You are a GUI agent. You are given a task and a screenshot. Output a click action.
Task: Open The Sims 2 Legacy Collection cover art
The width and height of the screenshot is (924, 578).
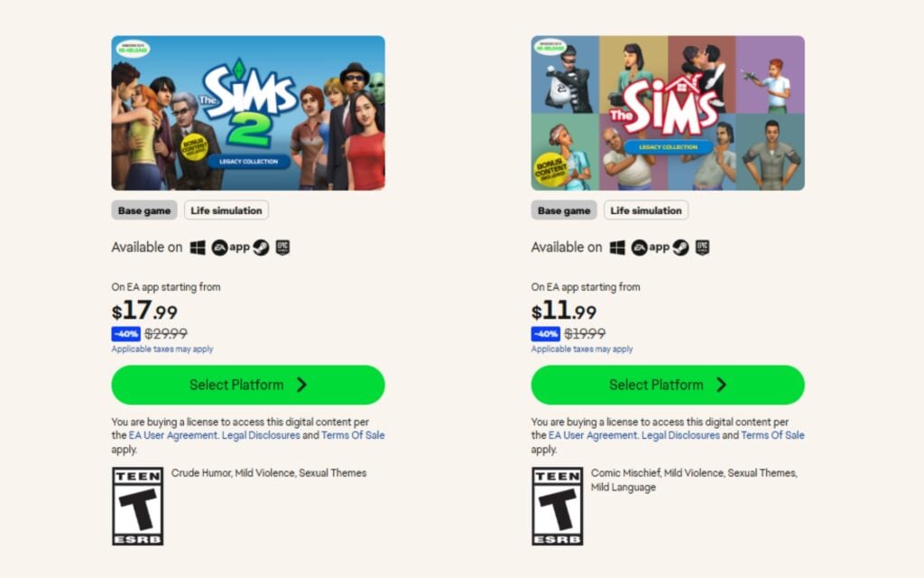(248, 111)
